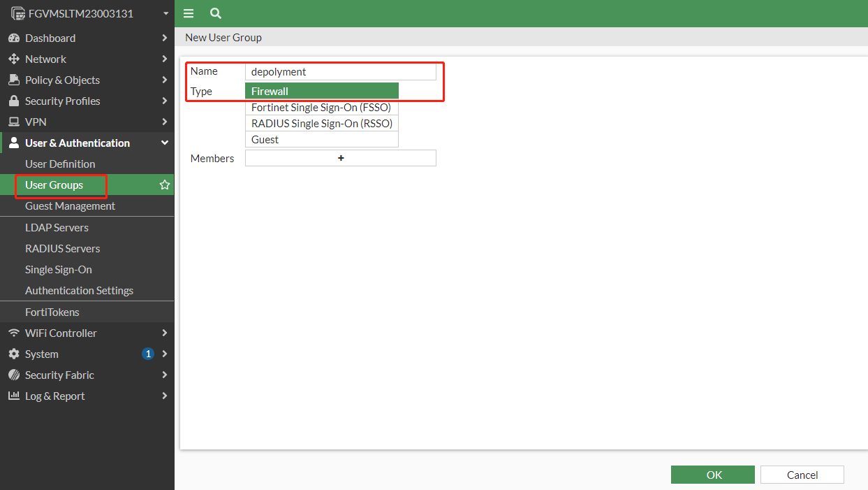
Task: Open the Guest Management page
Action: pyautogui.click(x=69, y=206)
